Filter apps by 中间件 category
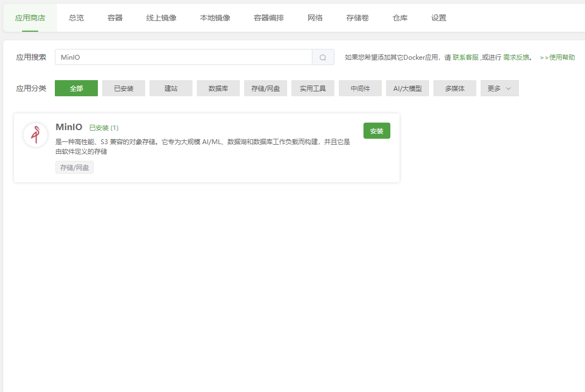Viewport: 585px width, 392px height. click(x=360, y=88)
